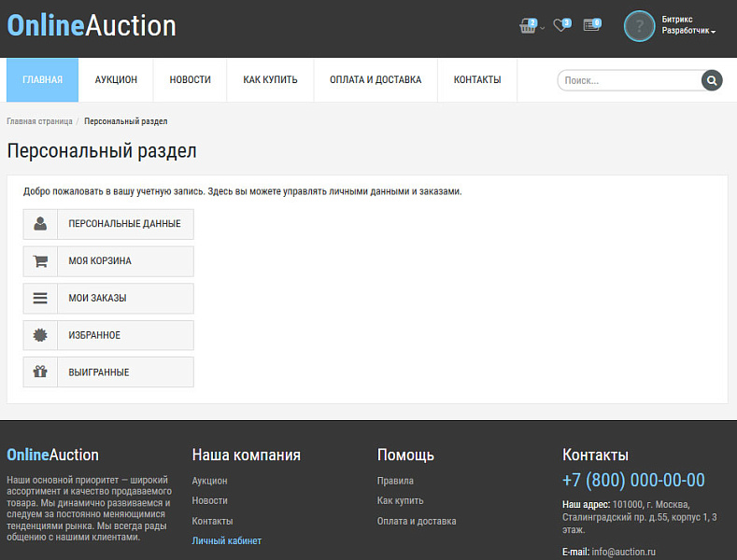
Task: Open the orders list icon in header
Action: pos(592,25)
